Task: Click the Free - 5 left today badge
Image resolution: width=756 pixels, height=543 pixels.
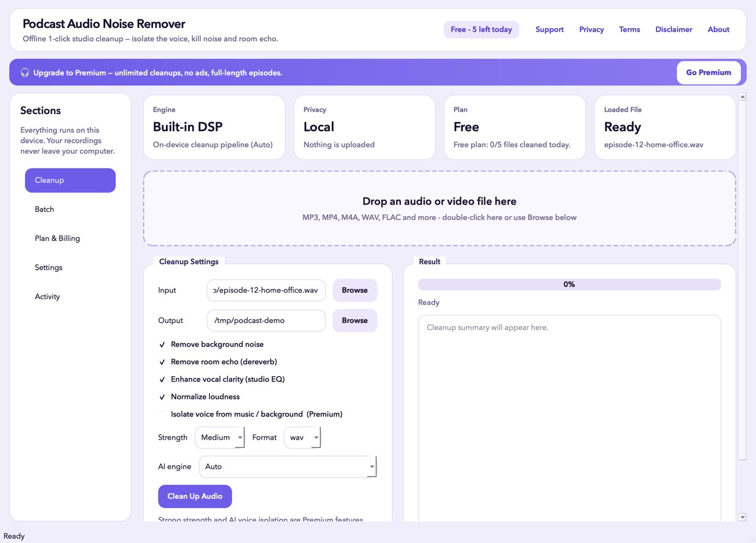Action: click(x=481, y=30)
